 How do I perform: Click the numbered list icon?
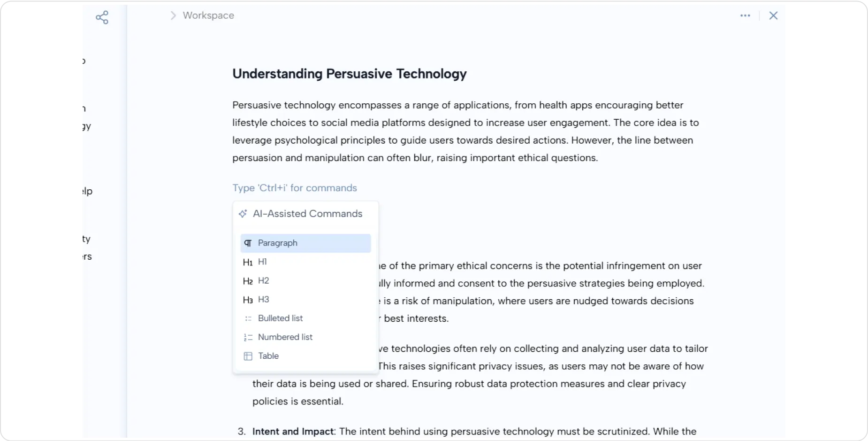(x=248, y=337)
